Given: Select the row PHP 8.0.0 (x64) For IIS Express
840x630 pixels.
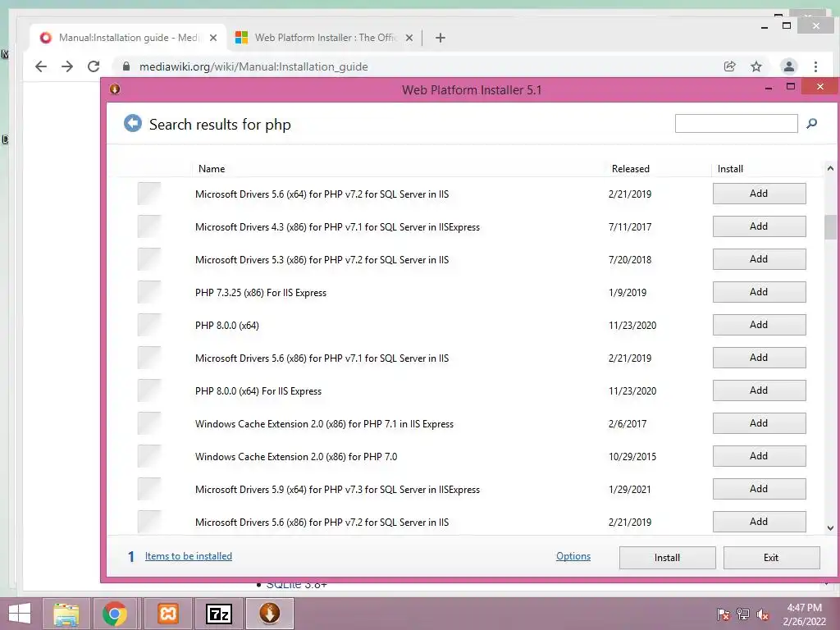Looking at the screenshot, I should [470, 390].
